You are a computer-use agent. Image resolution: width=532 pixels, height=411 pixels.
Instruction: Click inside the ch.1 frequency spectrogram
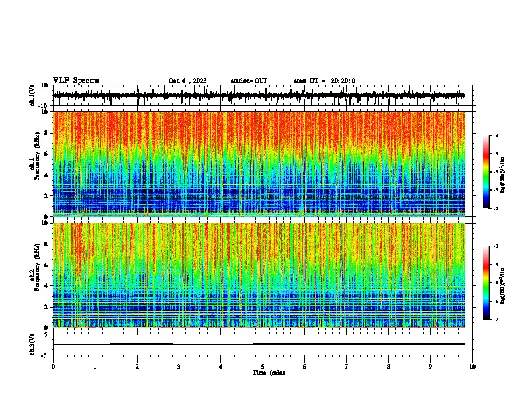click(259, 164)
